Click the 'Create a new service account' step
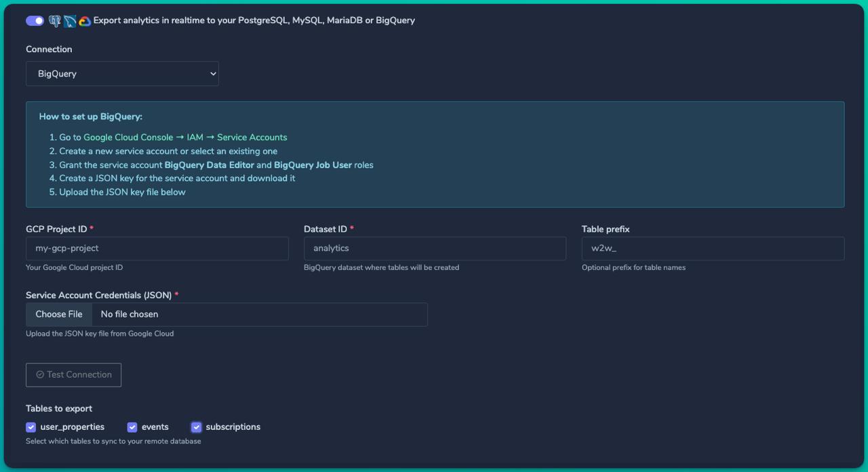868x472 pixels. 168,151
